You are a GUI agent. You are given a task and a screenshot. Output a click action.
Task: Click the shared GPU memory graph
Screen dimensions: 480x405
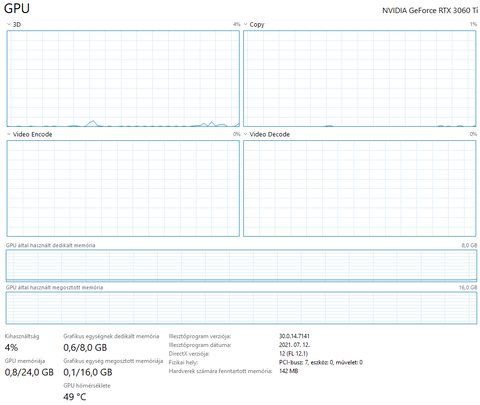pos(241,308)
